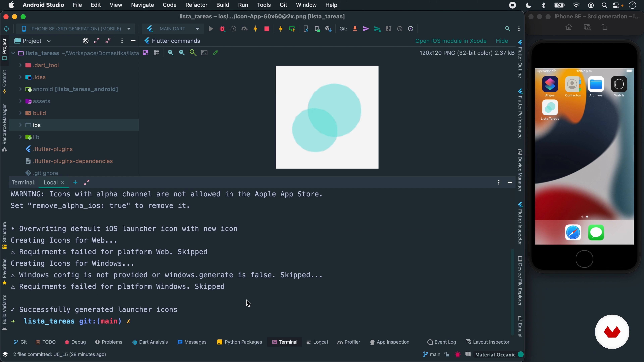The width and height of the screenshot is (644, 362).
Task: Open the Flutter Inspector side panel
Action: (520, 224)
